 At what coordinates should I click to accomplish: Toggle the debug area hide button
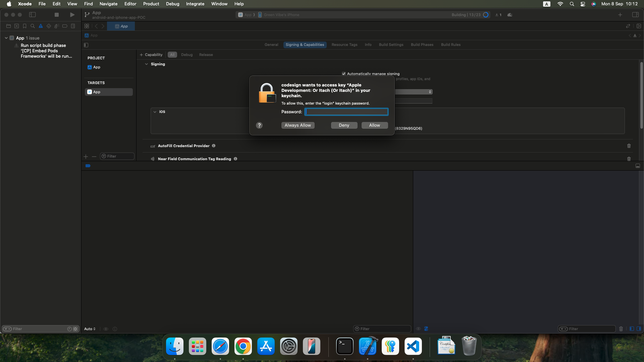pyautogui.click(x=638, y=166)
